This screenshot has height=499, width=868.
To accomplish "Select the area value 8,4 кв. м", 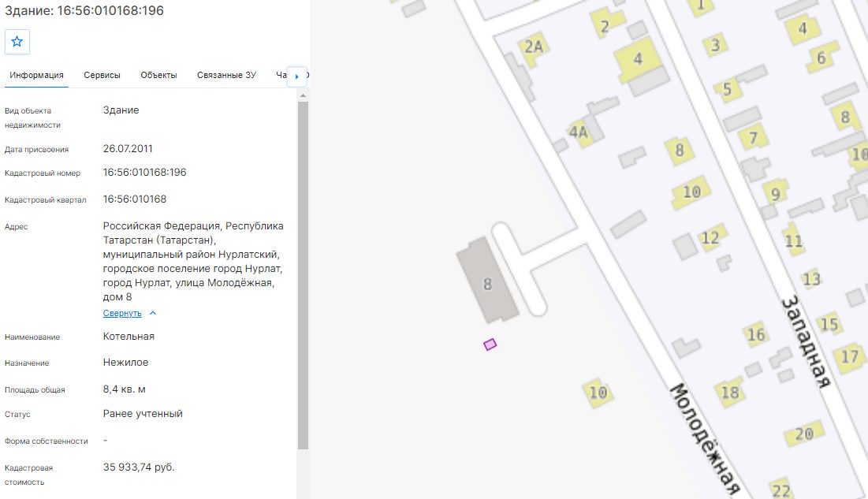I will click(x=124, y=389).
